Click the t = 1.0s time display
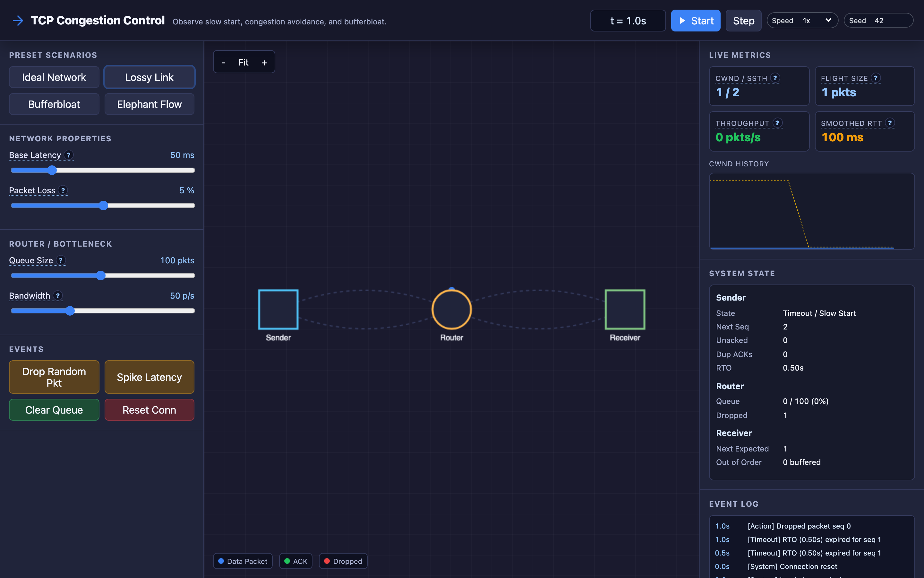This screenshot has height=578, width=924. point(628,21)
